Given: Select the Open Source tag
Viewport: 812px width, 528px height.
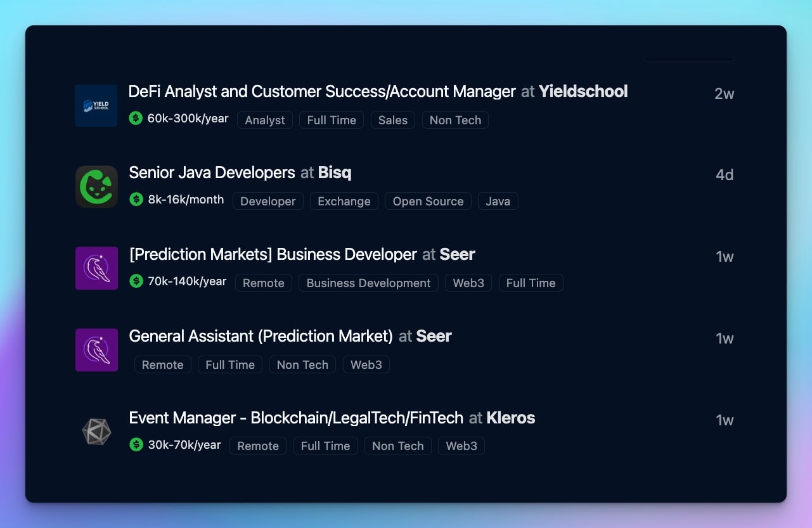Looking at the screenshot, I should coord(428,202).
